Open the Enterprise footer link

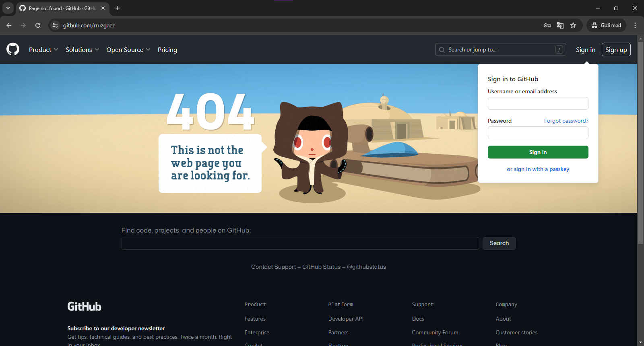(x=257, y=332)
